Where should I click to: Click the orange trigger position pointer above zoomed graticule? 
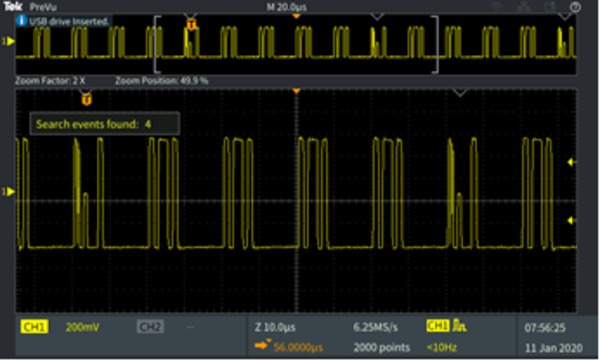tap(296, 91)
